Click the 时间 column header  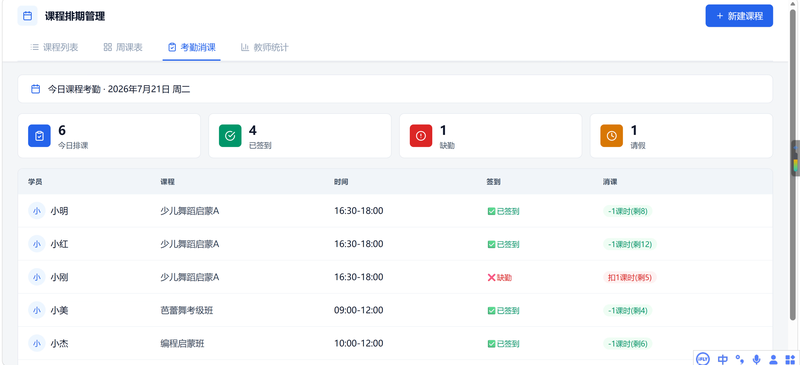(x=341, y=182)
